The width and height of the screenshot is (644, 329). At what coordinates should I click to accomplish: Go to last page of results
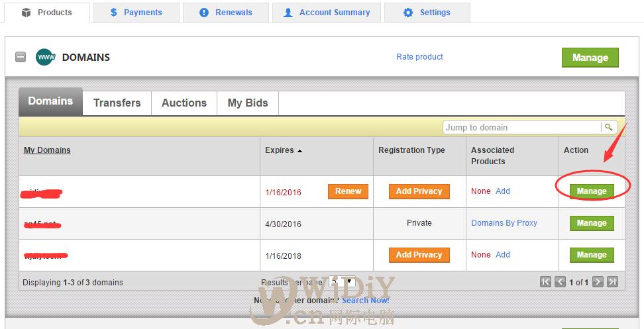tap(612, 282)
